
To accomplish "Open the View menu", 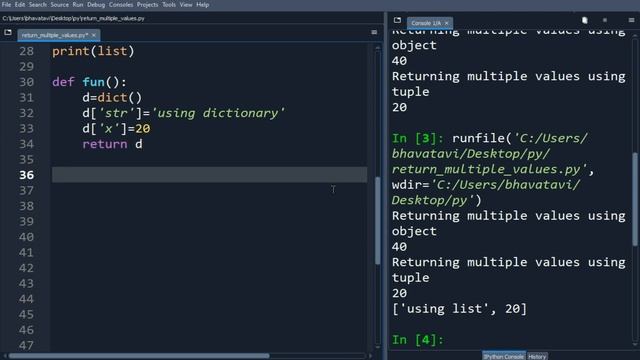I will coord(186,5).
